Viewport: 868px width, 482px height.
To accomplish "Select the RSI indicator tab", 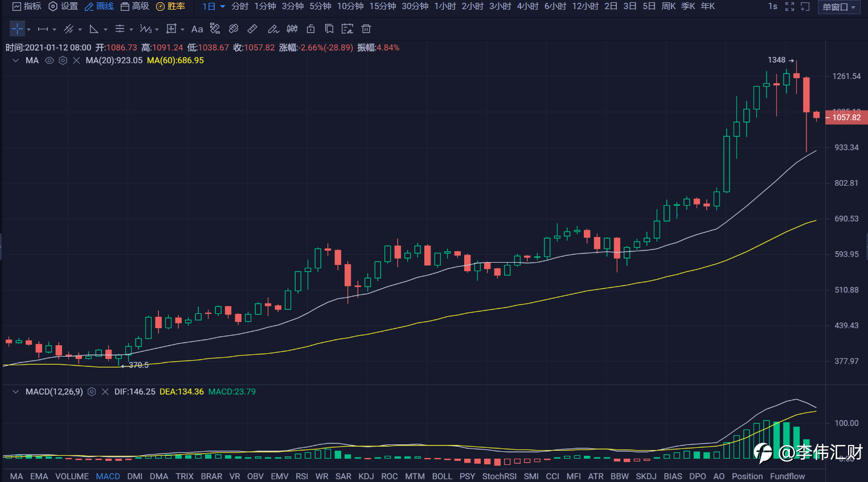I will (302, 476).
